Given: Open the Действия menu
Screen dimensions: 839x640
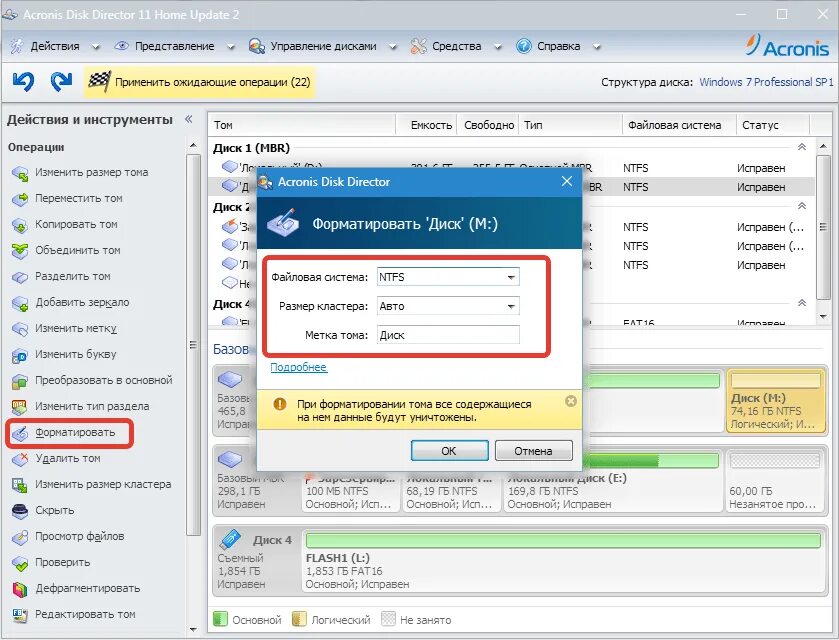Looking at the screenshot, I should click(55, 47).
